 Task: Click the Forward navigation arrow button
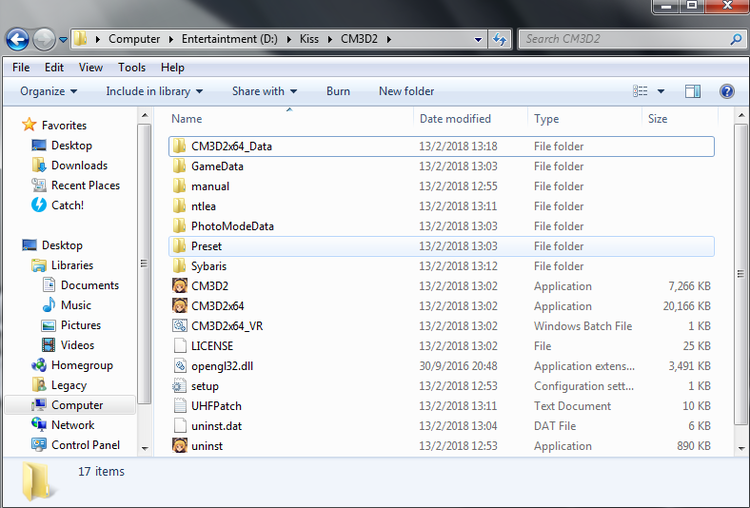pos(44,39)
